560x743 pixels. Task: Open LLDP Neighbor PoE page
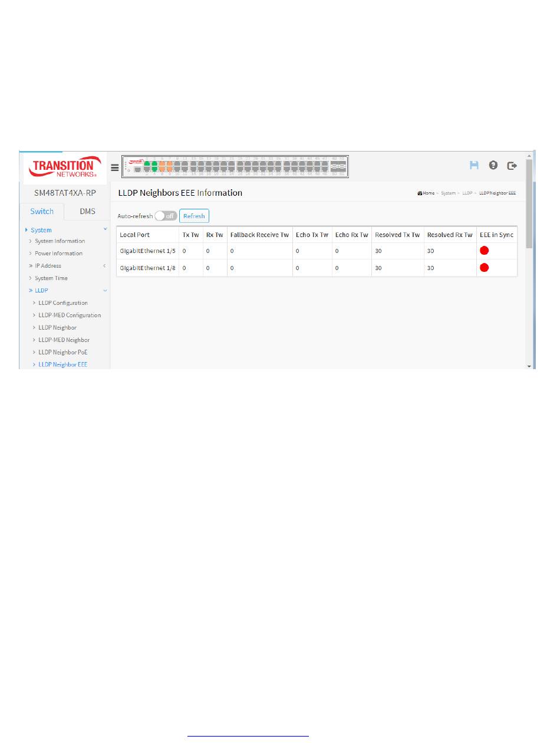click(x=62, y=352)
